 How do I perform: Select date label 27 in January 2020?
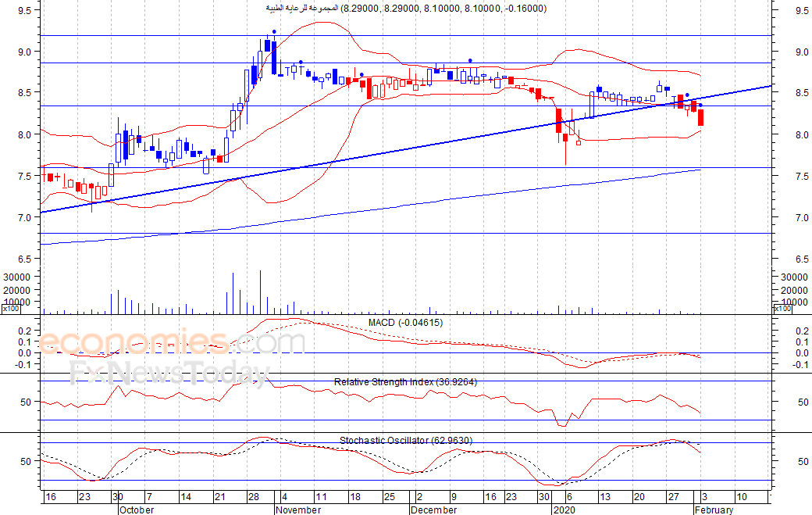tap(673, 497)
